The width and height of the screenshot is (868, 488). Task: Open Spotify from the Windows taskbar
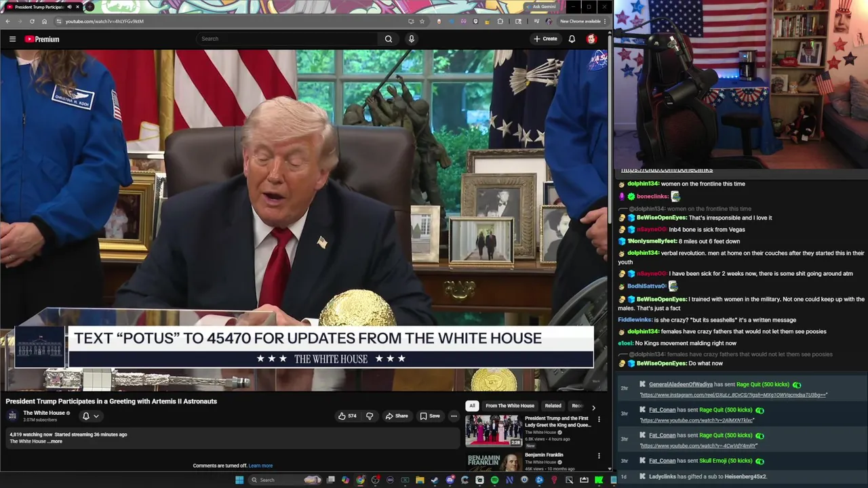494,480
